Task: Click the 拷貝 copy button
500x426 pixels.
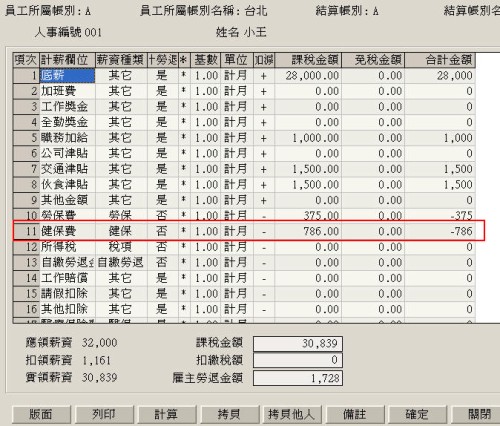Action: [x=230, y=415]
